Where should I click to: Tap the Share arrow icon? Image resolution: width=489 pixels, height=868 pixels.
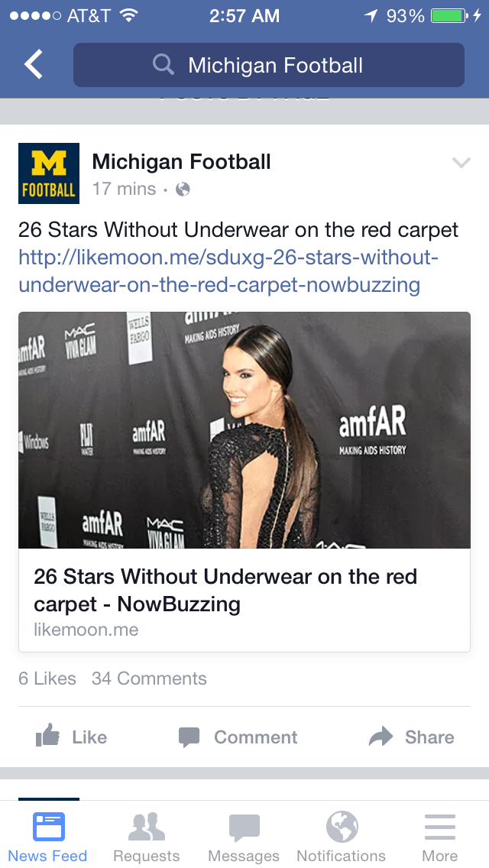click(x=381, y=737)
